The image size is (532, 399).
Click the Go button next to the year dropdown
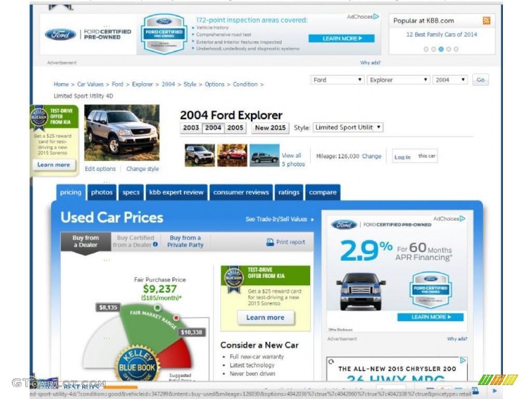click(x=481, y=79)
